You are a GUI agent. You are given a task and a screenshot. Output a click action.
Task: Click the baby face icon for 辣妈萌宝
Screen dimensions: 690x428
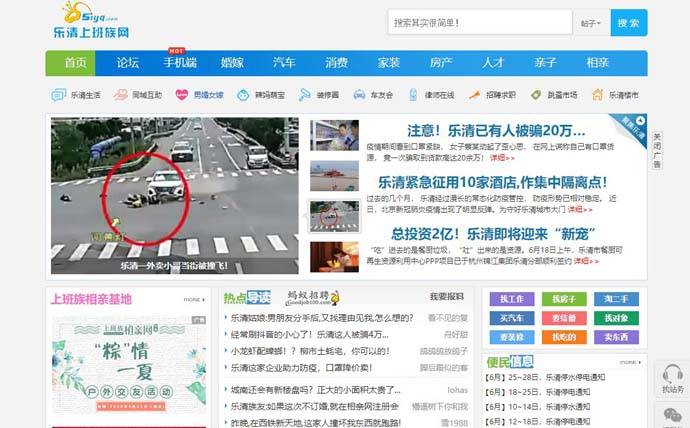click(x=243, y=95)
